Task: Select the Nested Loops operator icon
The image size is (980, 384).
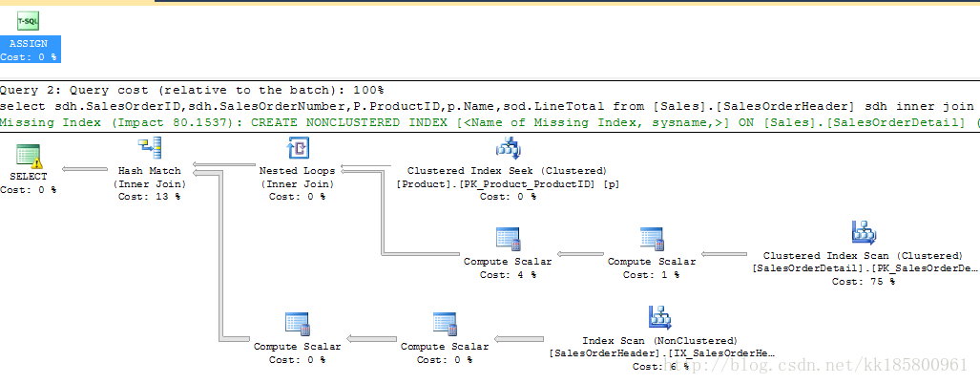Action: point(298,149)
